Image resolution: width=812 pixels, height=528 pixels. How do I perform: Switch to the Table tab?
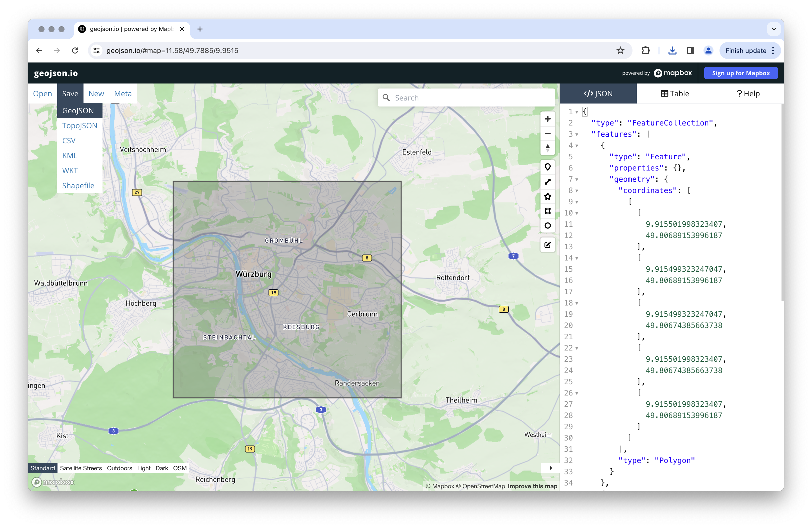[x=675, y=93]
